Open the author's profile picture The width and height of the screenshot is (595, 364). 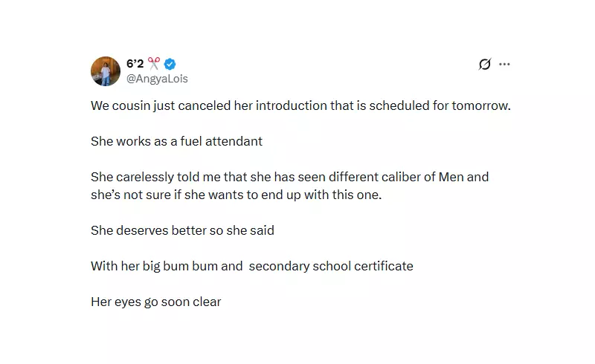[x=106, y=71]
